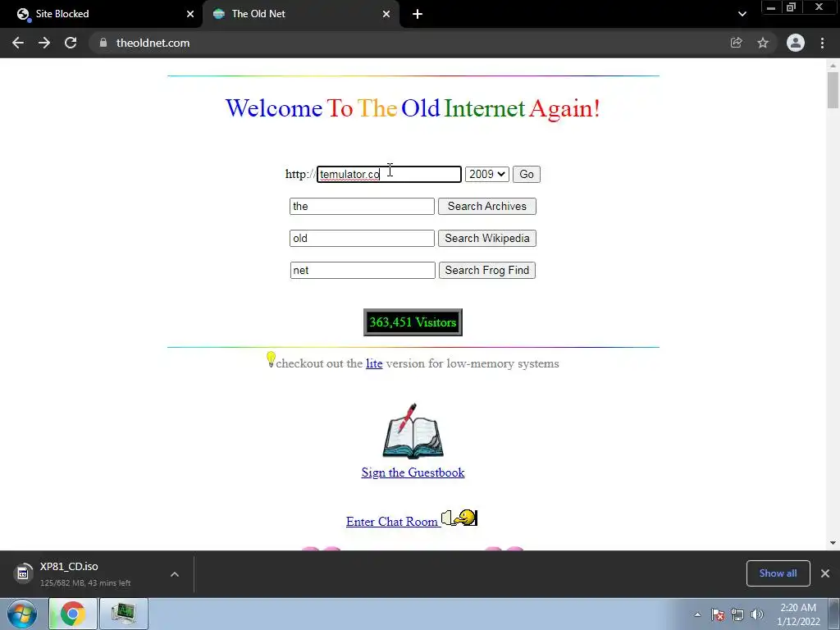Open the XP81_CD.iso download item

[x=80, y=573]
